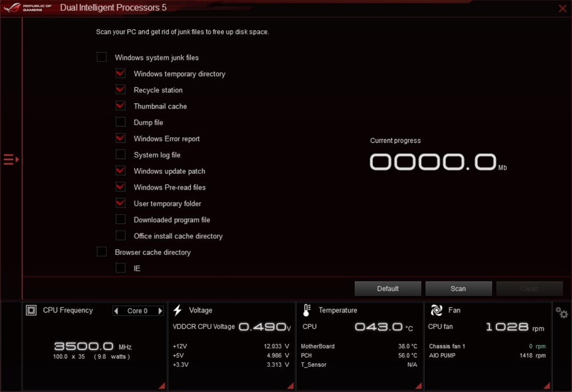Click the AIO PUMP rpm row
Screen dimensions: 572x392
(x=487, y=355)
